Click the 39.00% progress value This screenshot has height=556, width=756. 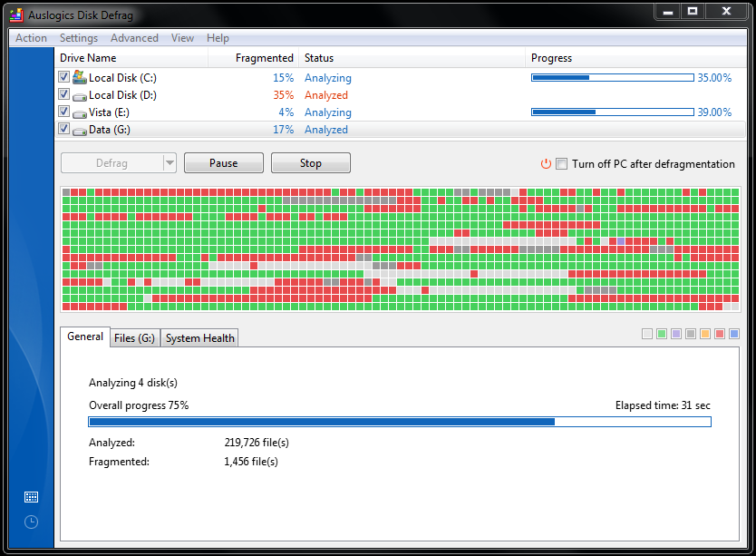click(x=714, y=112)
